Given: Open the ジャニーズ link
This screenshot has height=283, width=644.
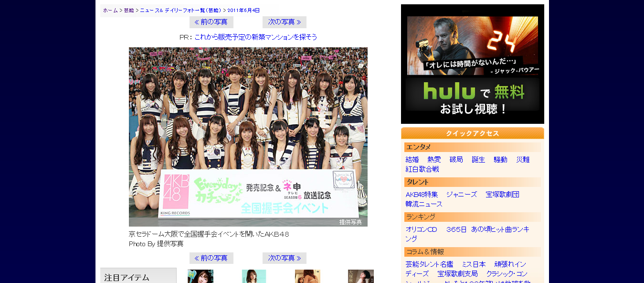Looking at the screenshot, I should tap(462, 195).
